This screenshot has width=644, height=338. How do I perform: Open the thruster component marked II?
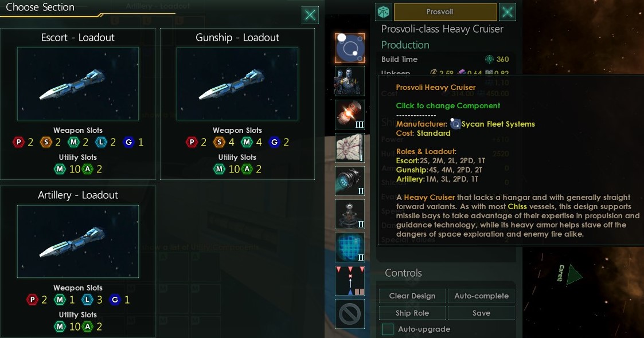349,181
